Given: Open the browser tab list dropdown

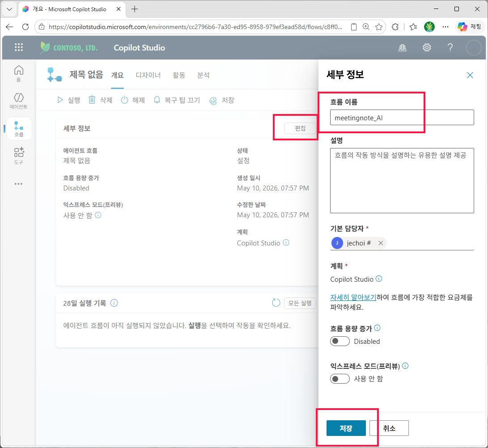Looking at the screenshot, I should point(9,9).
